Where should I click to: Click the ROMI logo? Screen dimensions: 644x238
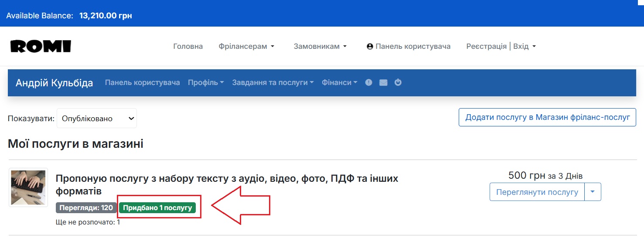click(x=41, y=46)
